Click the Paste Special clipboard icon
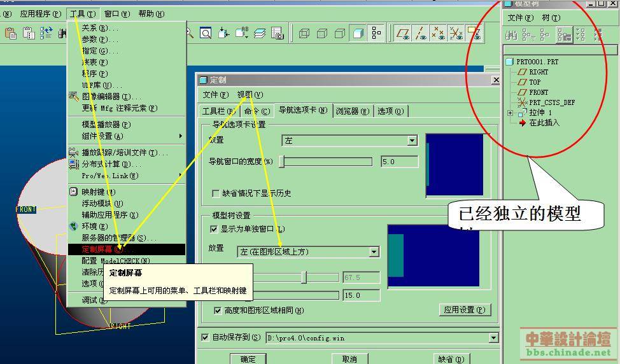Viewport: 620px width, 364px height. click(29, 33)
